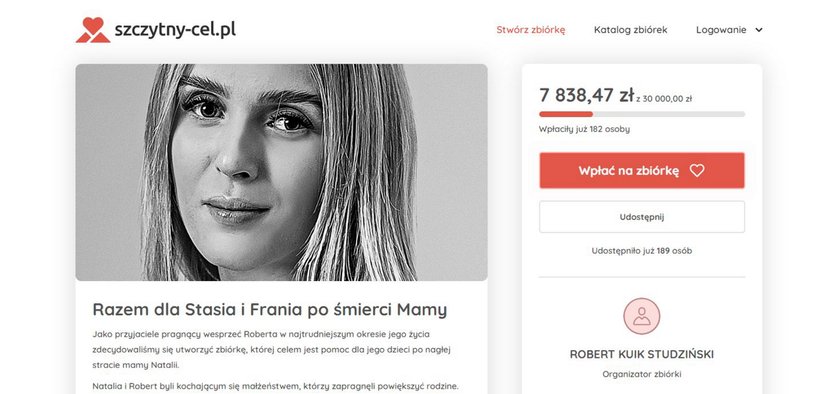Screen dimensions: 840x394
Task: Click the szczytny-cel.pl heart logo icon
Action: (93, 29)
